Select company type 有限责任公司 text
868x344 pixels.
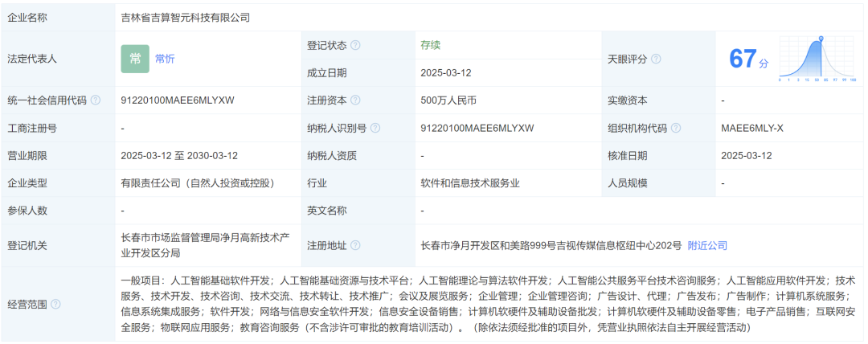tap(199, 182)
